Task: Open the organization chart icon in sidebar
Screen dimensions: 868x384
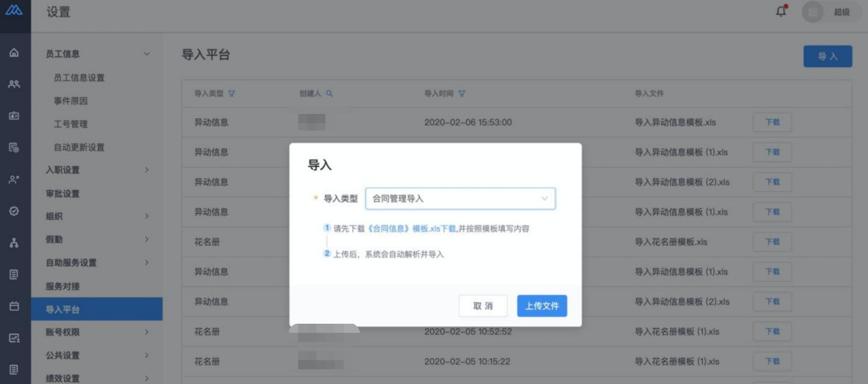Action: (x=14, y=243)
